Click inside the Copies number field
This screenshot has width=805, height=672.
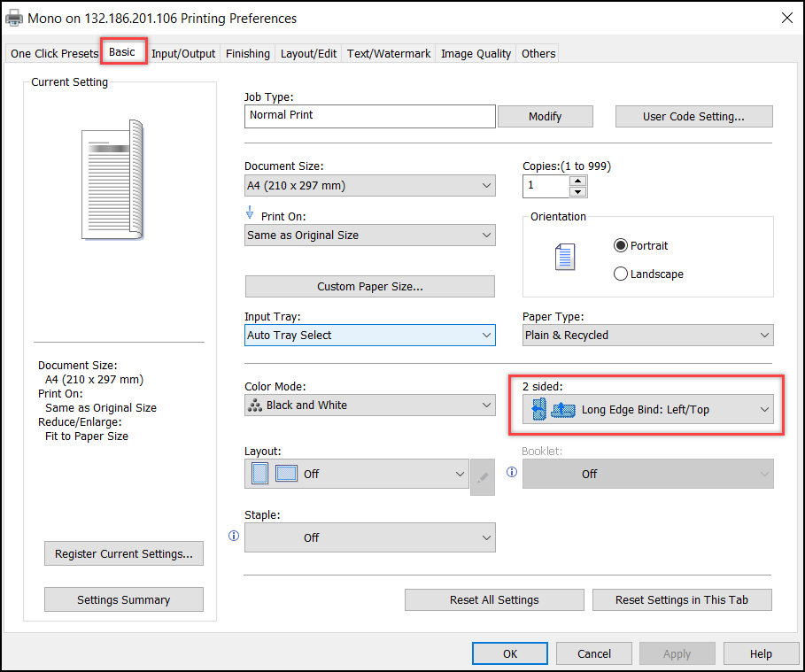coord(545,186)
